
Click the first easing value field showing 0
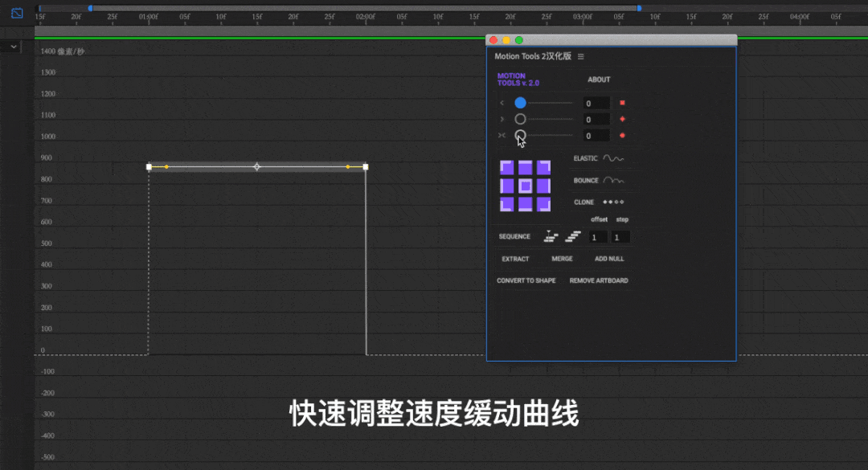pyautogui.click(x=596, y=104)
